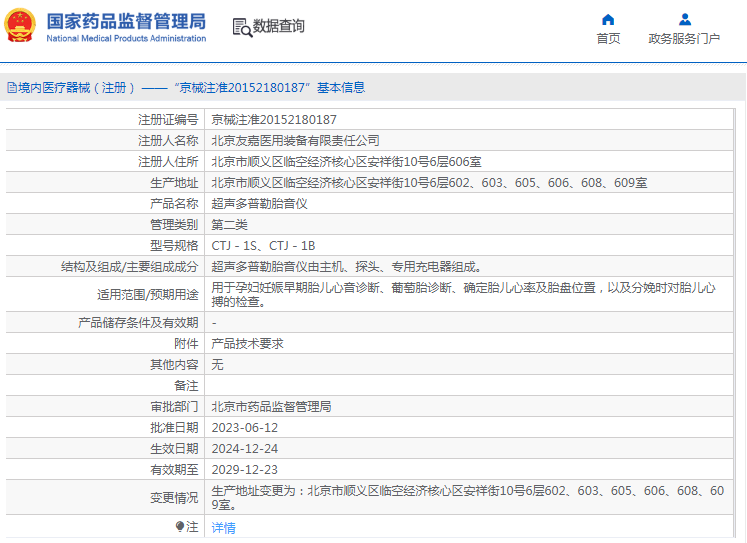
Task: Select effective date 2024-12-24
Action: pyautogui.click(x=244, y=449)
